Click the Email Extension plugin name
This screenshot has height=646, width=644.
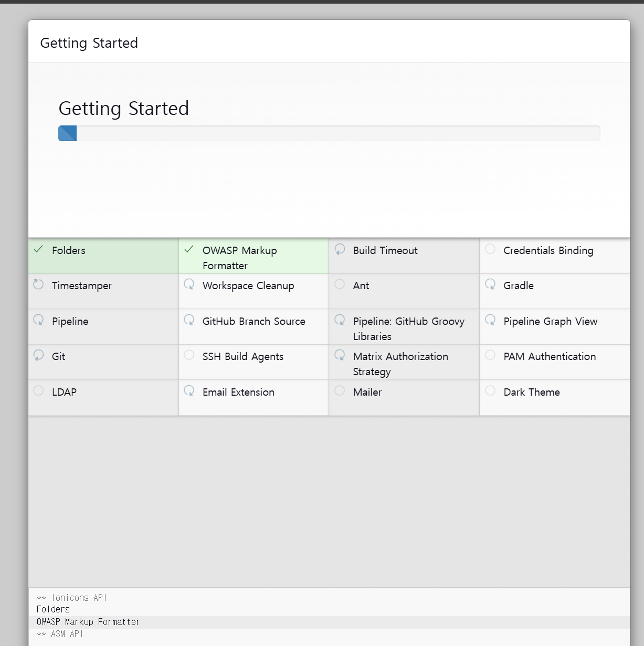(x=238, y=392)
